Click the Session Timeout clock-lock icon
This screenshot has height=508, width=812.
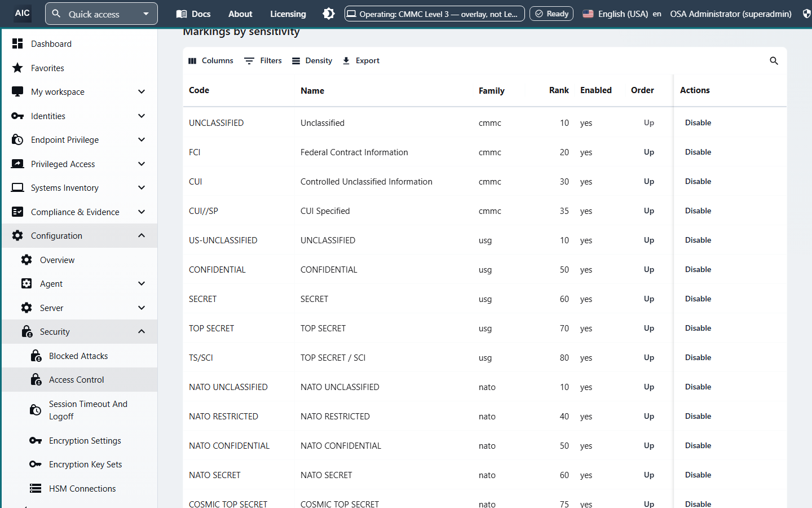click(x=36, y=410)
